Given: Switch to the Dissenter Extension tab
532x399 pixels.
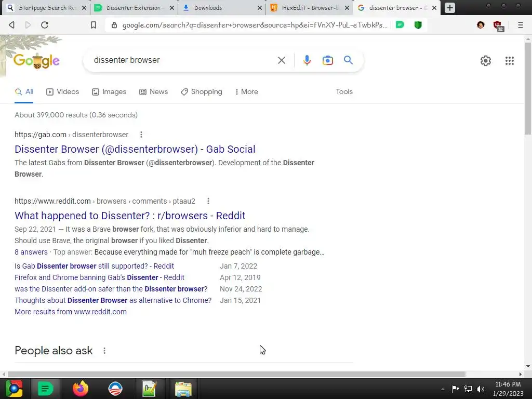Looking at the screenshot, I should (x=133, y=7).
